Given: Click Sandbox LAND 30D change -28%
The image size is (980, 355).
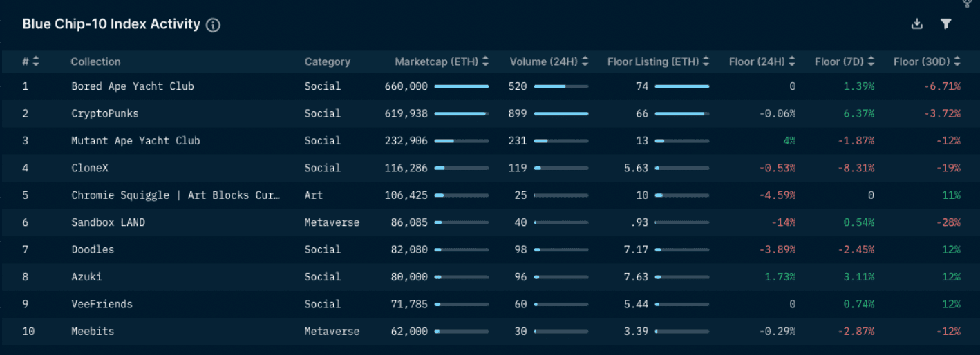Looking at the screenshot, I should (948, 222).
